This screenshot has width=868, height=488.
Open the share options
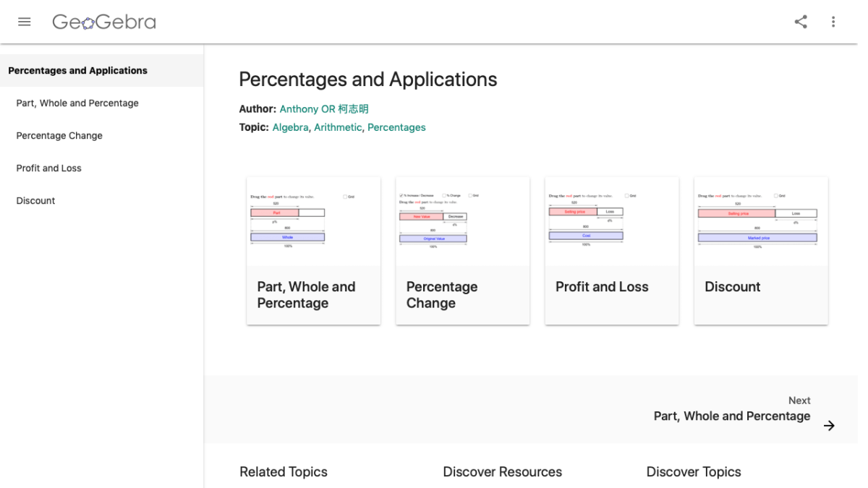coord(800,22)
